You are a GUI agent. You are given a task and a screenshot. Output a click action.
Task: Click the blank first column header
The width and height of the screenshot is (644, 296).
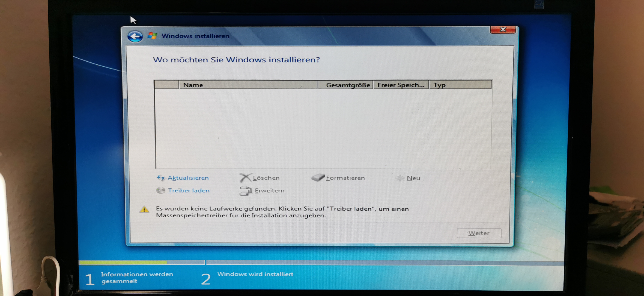click(166, 85)
